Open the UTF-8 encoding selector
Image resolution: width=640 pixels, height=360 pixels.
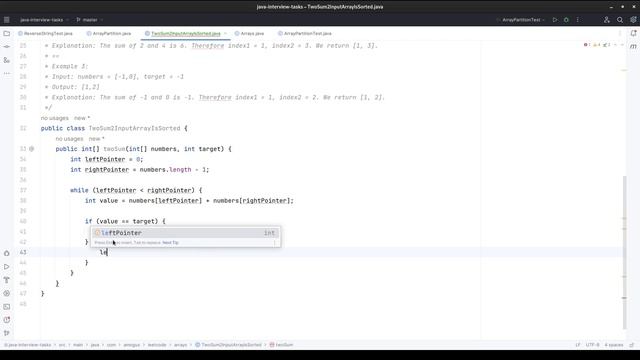tap(592, 345)
